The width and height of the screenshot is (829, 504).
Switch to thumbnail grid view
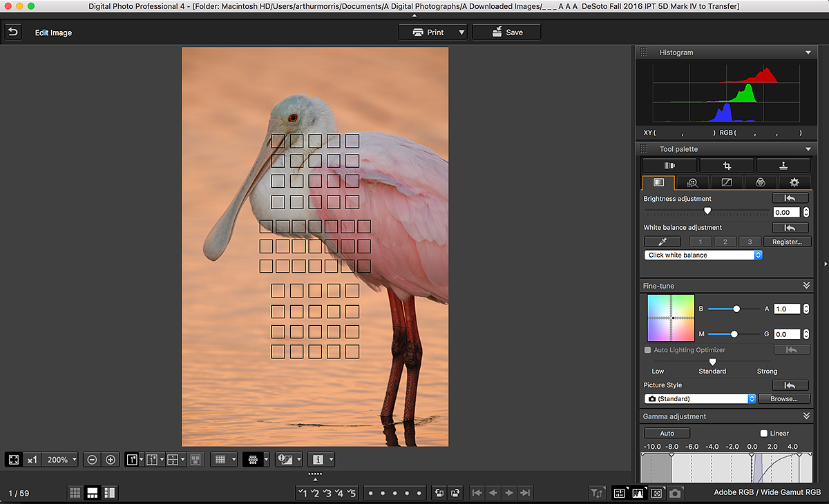pyautogui.click(x=75, y=492)
